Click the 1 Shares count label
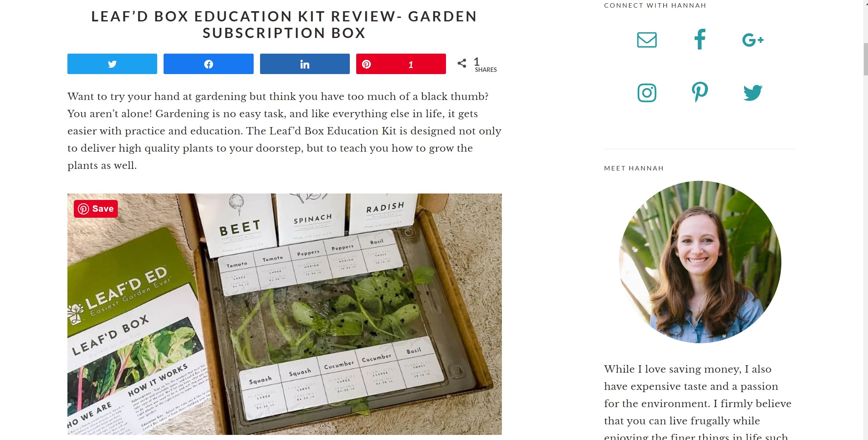 [485, 65]
